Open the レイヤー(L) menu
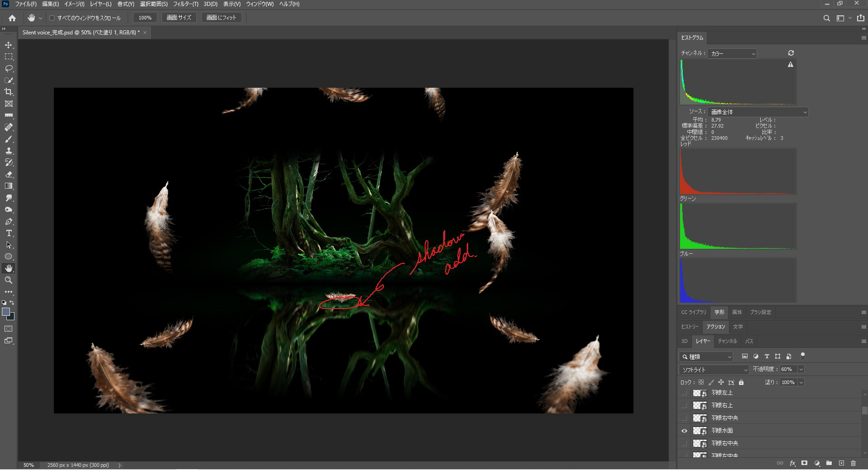Image resolution: width=868 pixels, height=470 pixels. (x=101, y=4)
